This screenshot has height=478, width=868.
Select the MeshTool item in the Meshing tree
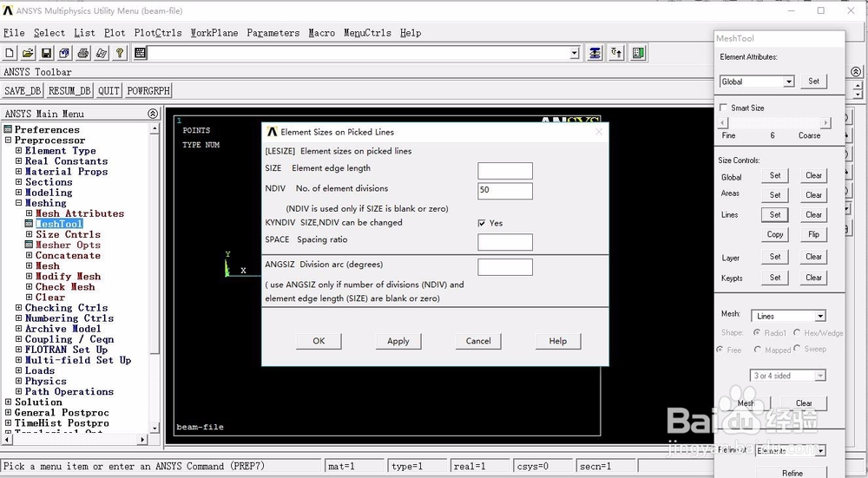(x=59, y=224)
